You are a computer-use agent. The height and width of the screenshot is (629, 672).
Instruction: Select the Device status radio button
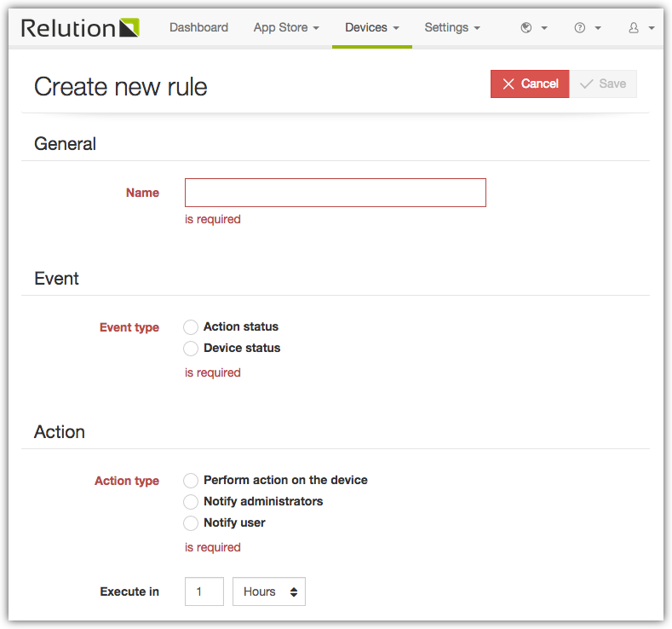(x=190, y=348)
